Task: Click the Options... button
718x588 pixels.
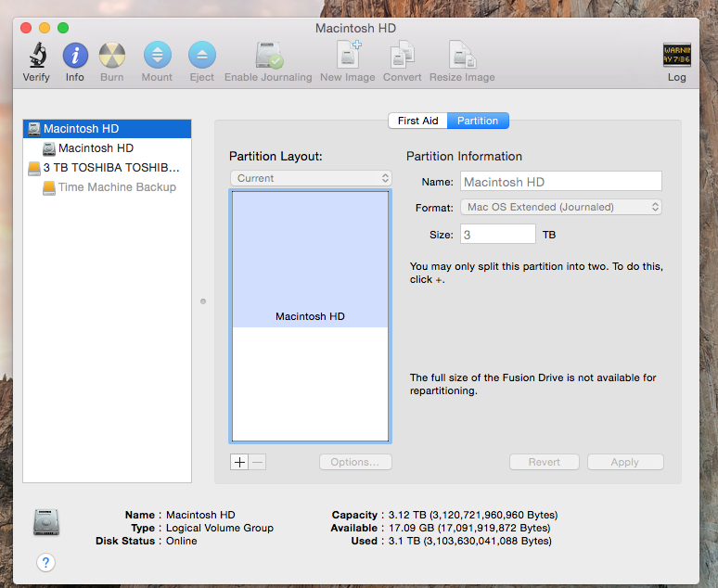Action: pyautogui.click(x=355, y=462)
